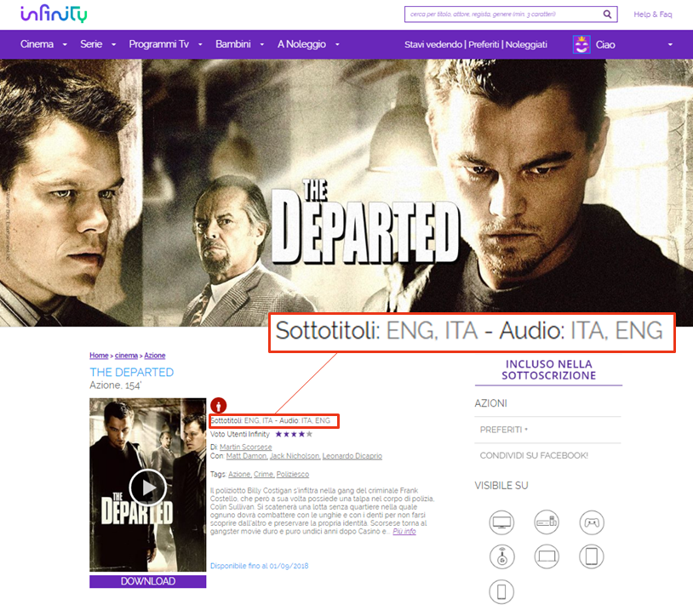Click the Ciao account label
This screenshot has height=616, width=693.
tap(605, 44)
